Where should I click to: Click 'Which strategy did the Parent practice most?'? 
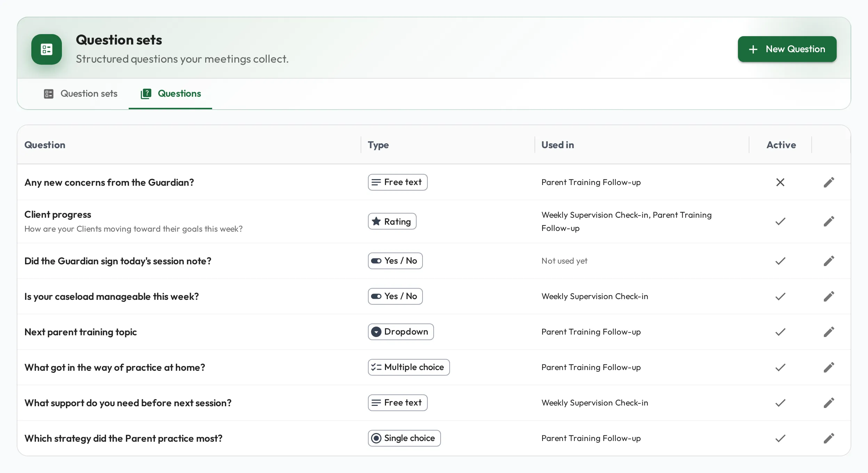coord(123,438)
